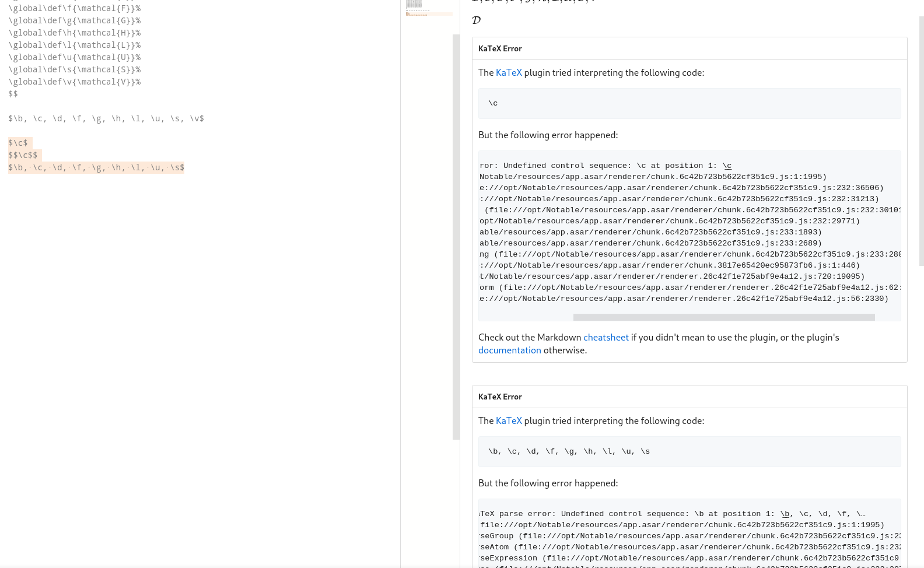Open the Markdown cheatsheet link

606,337
